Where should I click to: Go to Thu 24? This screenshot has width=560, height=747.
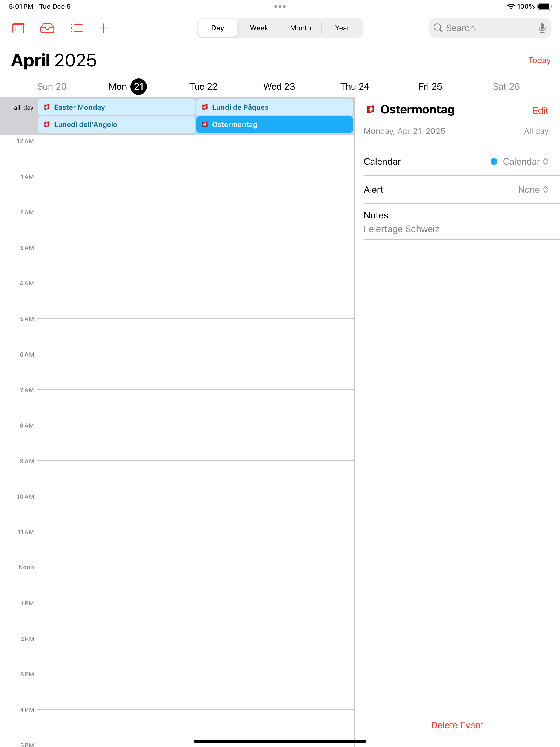coord(355,86)
